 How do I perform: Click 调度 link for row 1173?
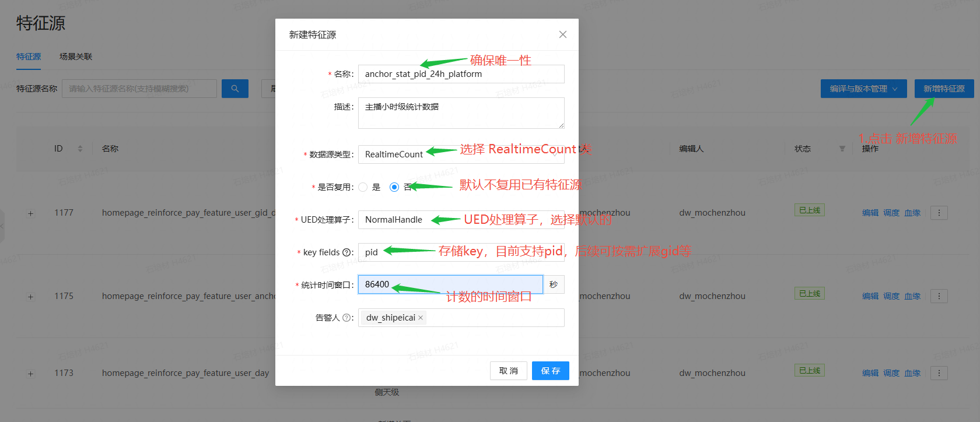click(891, 373)
